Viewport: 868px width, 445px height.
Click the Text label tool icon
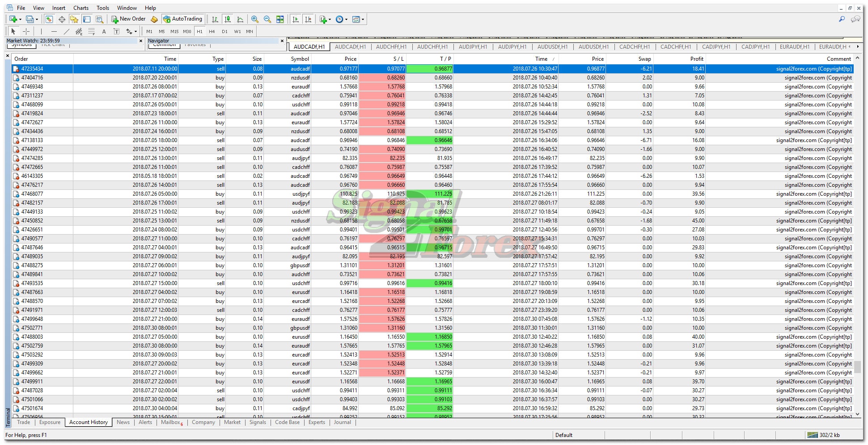pyautogui.click(x=116, y=31)
